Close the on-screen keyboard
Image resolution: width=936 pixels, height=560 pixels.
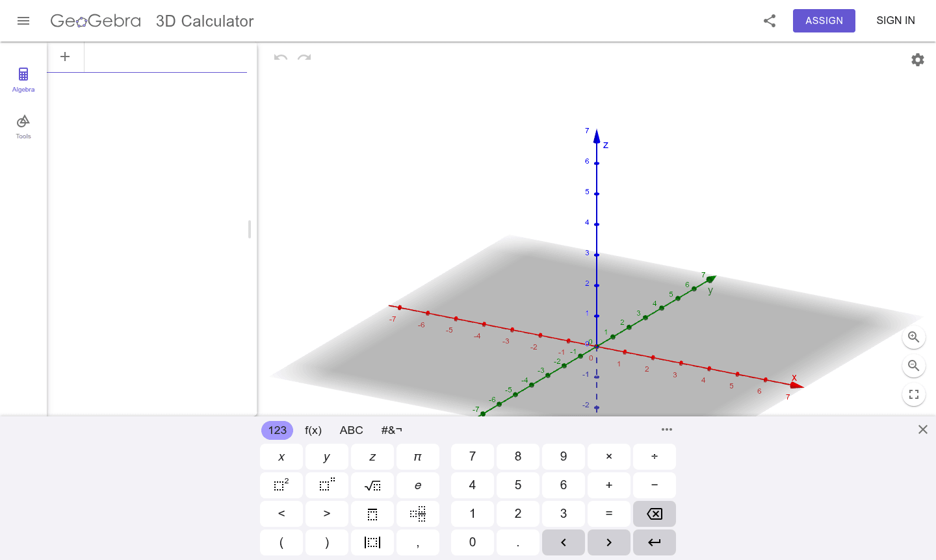(x=922, y=429)
